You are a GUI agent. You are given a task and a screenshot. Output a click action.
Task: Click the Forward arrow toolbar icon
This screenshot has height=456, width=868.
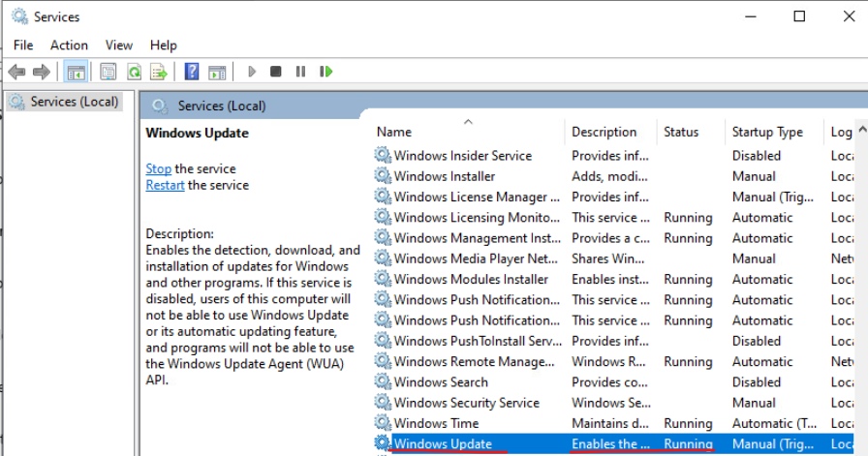click(42, 72)
